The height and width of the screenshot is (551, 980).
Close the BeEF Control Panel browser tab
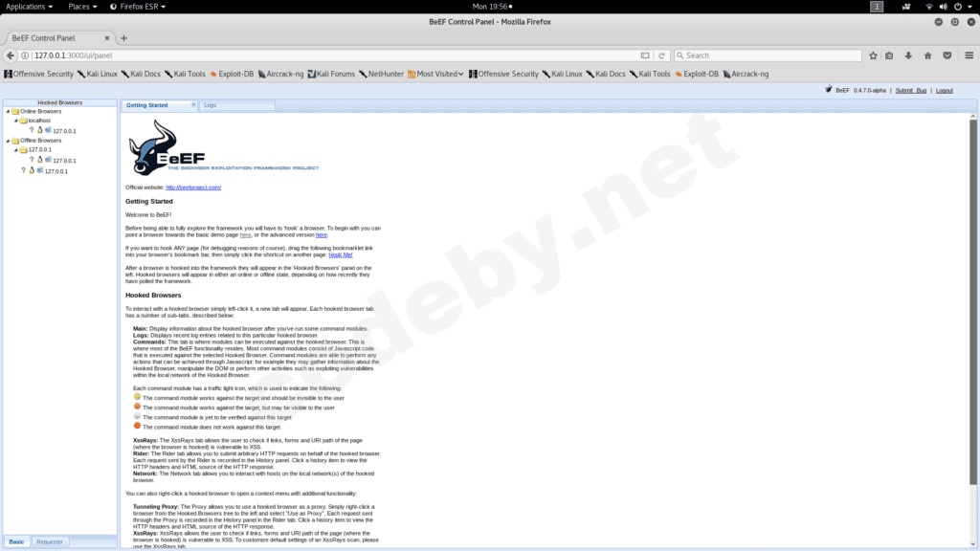tap(107, 38)
